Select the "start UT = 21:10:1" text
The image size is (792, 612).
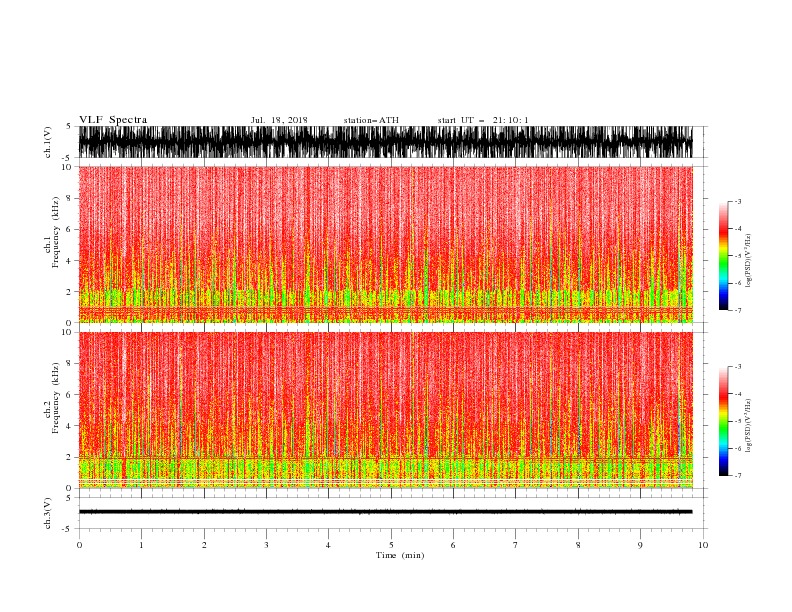pyautogui.click(x=483, y=120)
